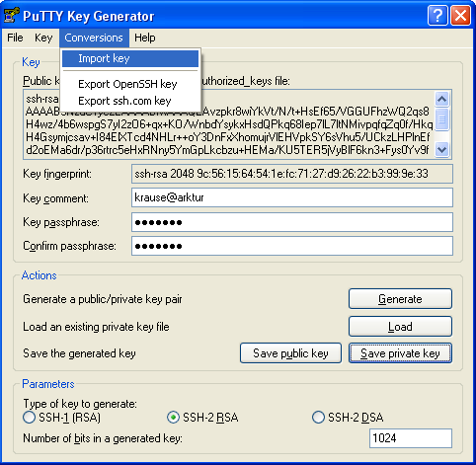
Task: Click 'Save the generated key' text
Action: tap(79, 353)
